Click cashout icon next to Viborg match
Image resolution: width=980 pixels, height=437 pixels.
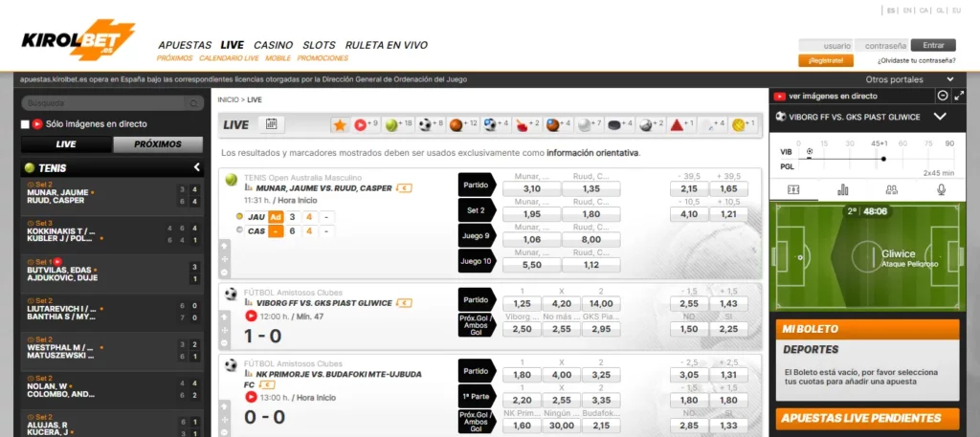(x=405, y=303)
